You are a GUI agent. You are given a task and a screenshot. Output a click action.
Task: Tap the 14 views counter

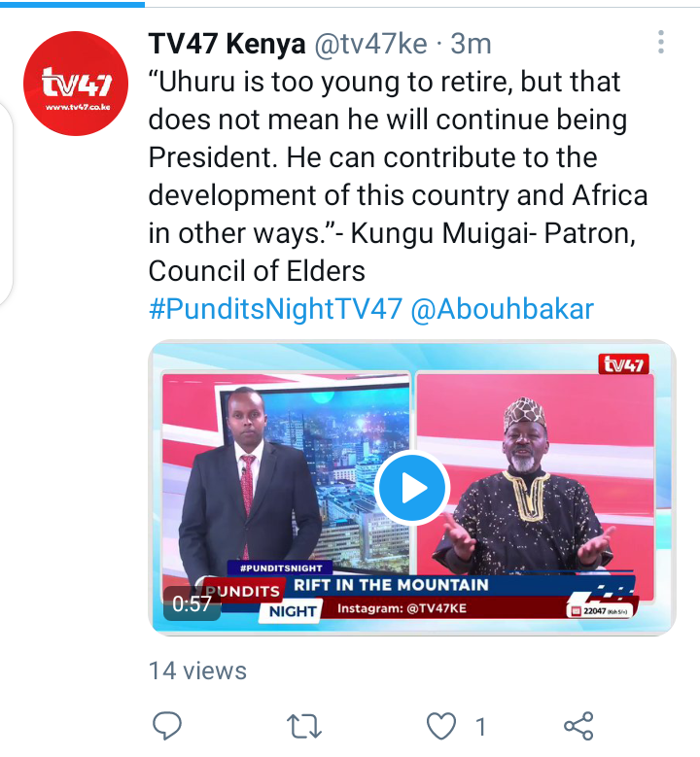tap(197, 671)
